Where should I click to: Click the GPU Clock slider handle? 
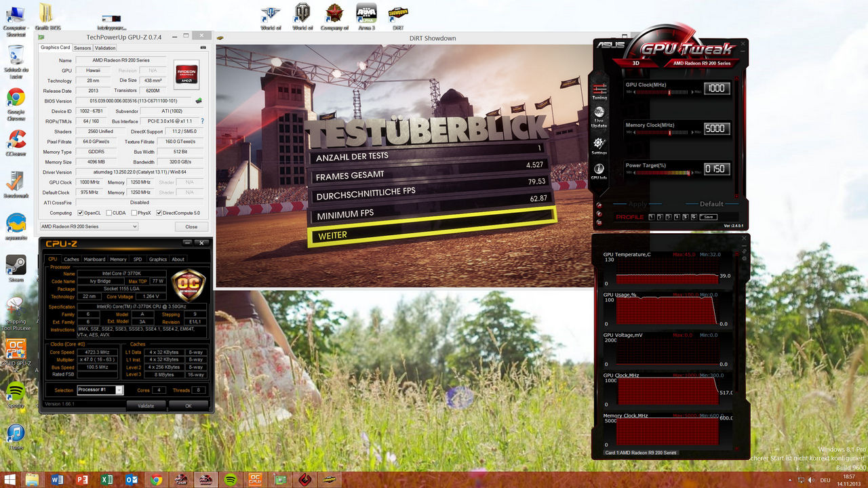(669, 92)
